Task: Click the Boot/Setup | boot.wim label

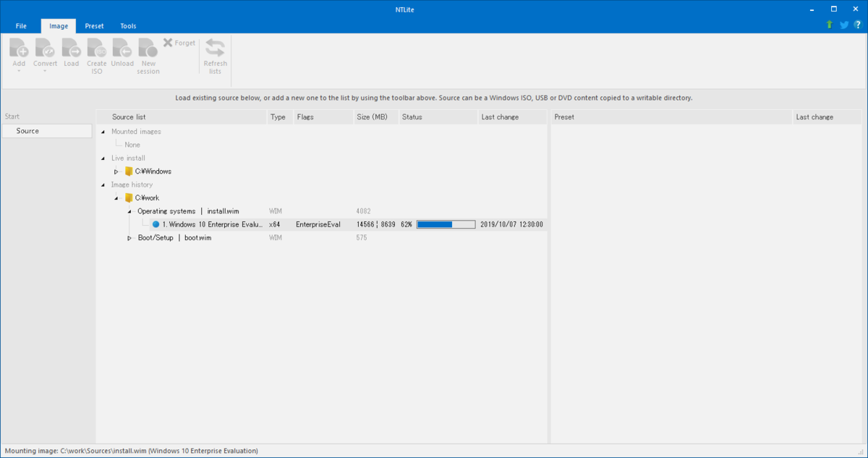Action: tap(174, 238)
